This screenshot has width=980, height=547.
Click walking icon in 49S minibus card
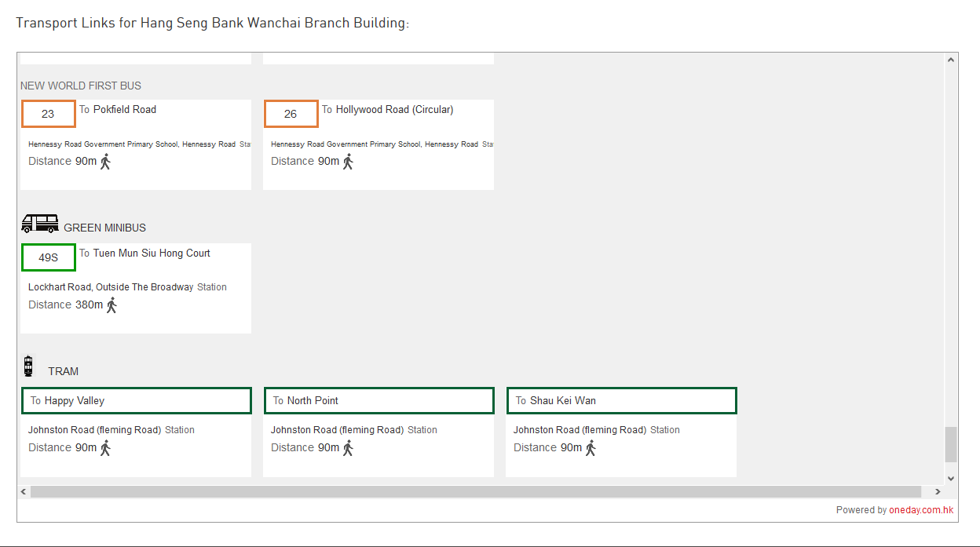tap(112, 305)
